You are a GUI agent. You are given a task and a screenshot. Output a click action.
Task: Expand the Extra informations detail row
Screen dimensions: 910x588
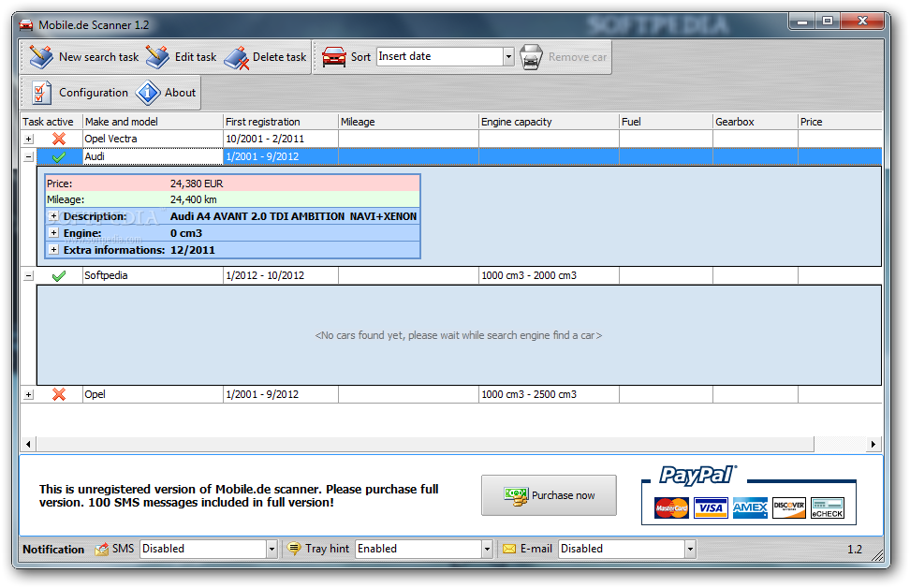click(53, 250)
